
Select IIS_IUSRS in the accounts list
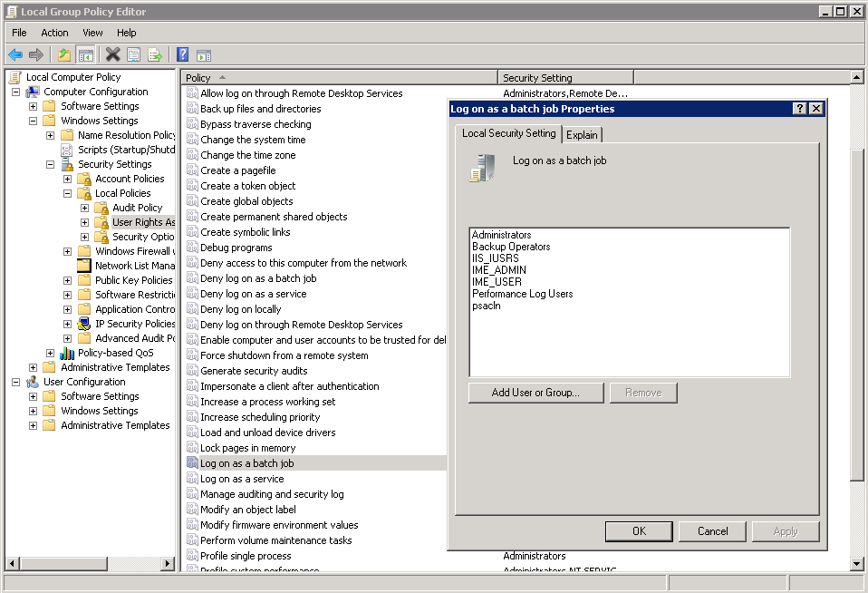click(x=496, y=258)
